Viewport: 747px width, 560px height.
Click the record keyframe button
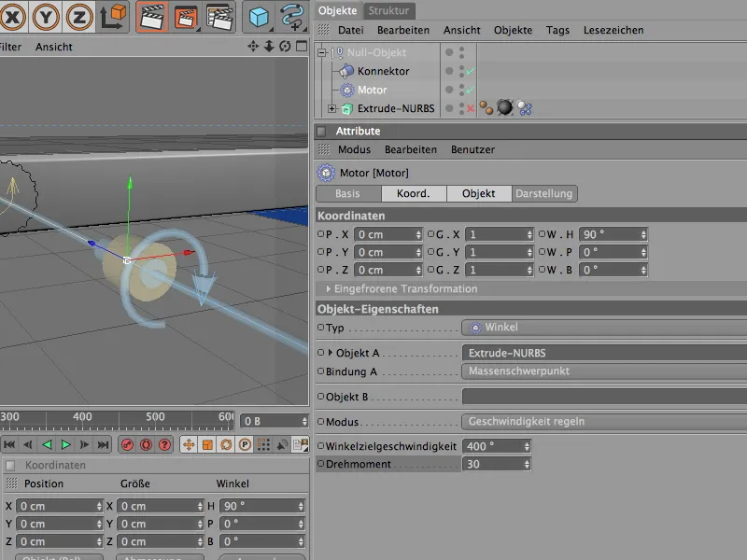click(x=128, y=445)
